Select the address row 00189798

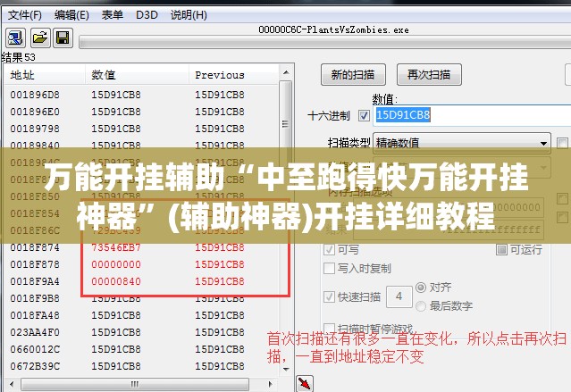click(x=141, y=129)
